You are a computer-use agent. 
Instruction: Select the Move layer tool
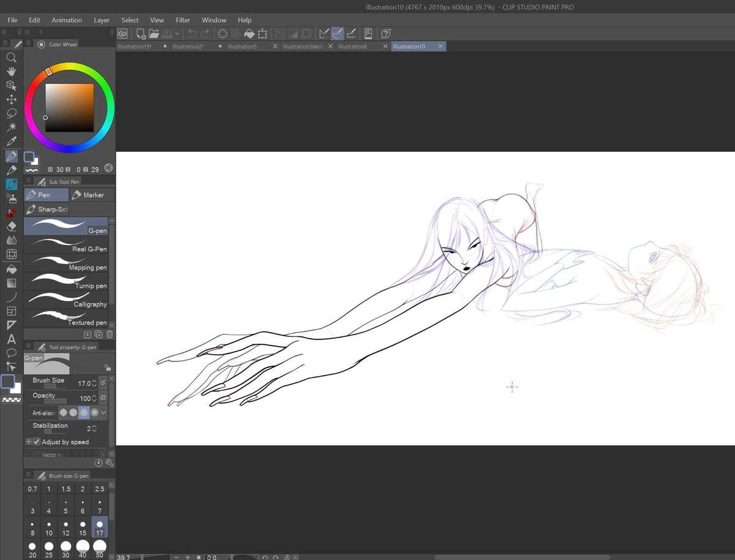coord(11,100)
